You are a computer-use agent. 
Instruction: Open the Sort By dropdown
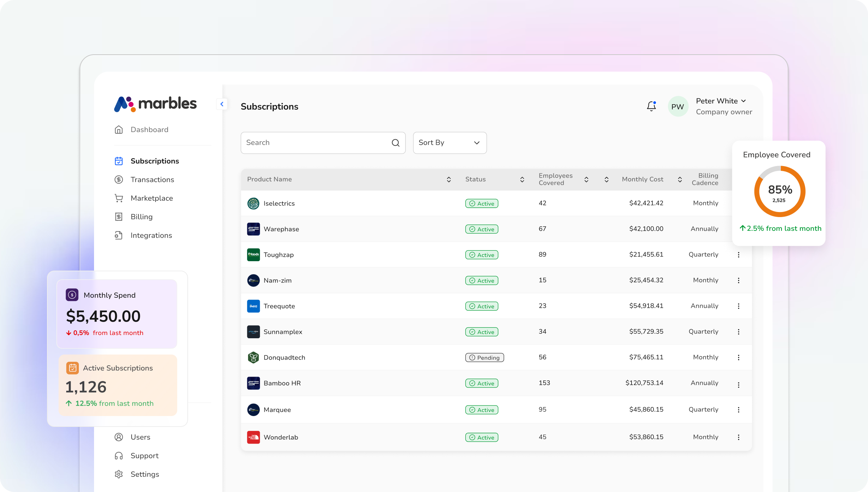[450, 143]
